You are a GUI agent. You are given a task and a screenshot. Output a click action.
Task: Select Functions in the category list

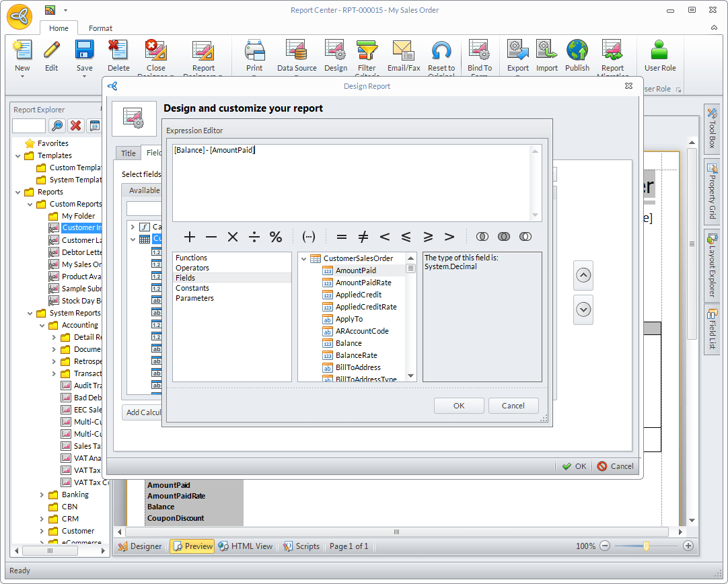(191, 258)
